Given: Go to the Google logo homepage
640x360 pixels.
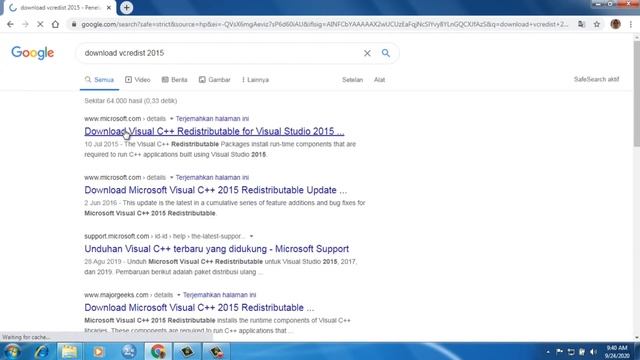Looking at the screenshot, I should click(33, 53).
